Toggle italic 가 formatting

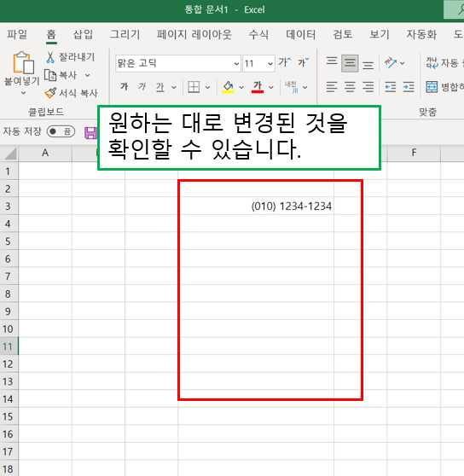pyautogui.click(x=142, y=87)
